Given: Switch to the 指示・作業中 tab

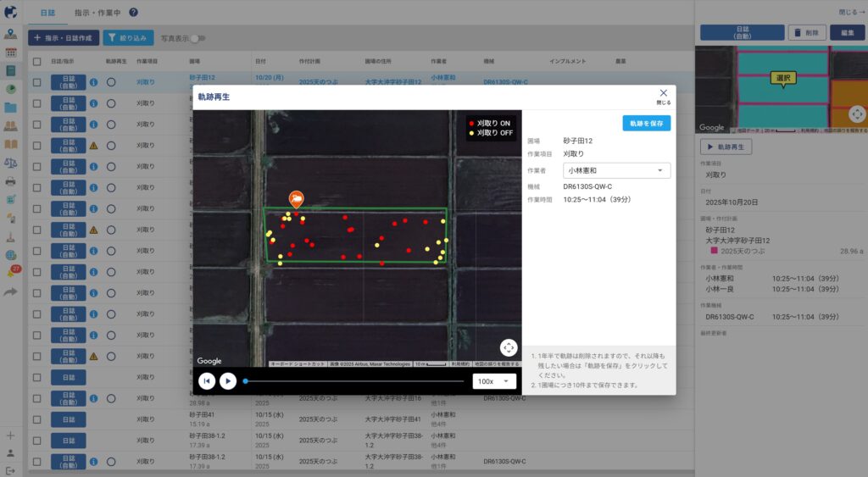Looking at the screenshot, I should tap(97, 13).
